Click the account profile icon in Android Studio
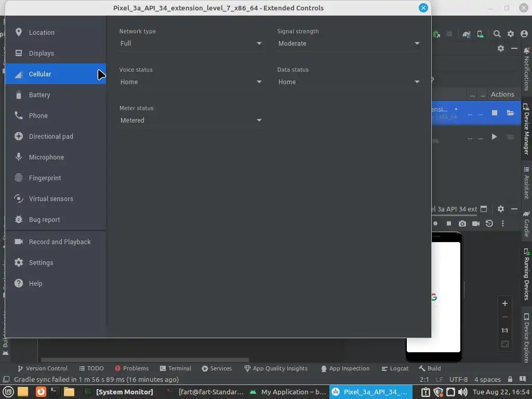Image resolution: width=532 pixels, height=399 pixels. pos(524,34)
